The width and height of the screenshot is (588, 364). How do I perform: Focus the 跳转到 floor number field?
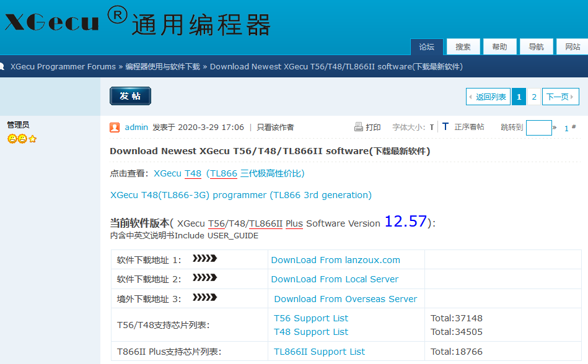pos(539,128)
